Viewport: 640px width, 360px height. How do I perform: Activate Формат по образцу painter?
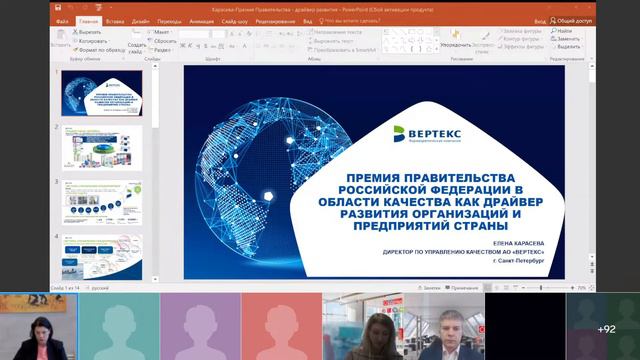coord(99,50)
